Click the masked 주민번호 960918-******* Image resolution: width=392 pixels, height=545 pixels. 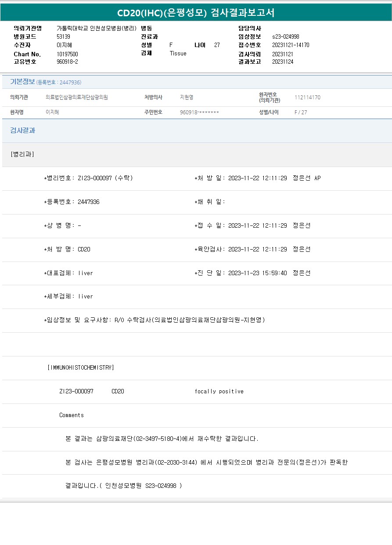click(199, 113)
